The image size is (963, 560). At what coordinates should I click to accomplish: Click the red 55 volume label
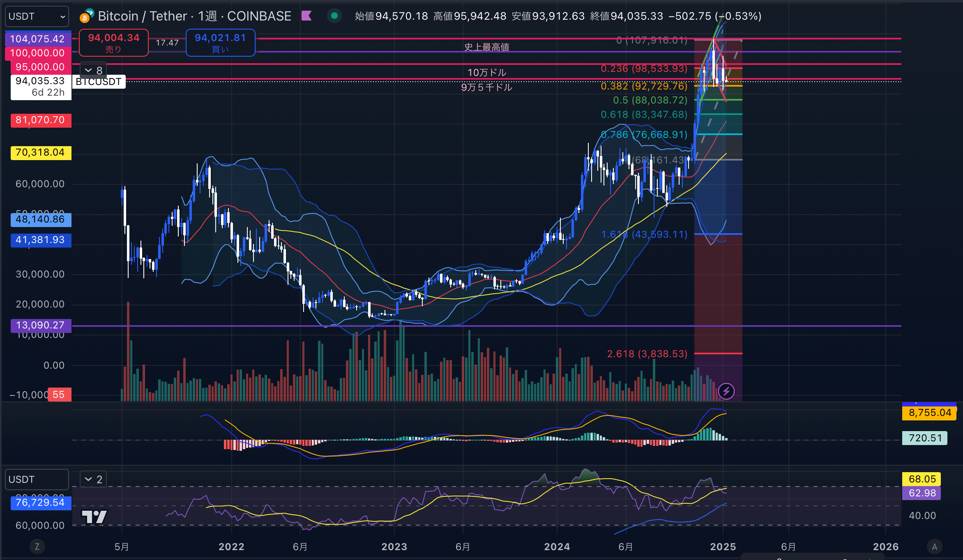click(59, 395)
